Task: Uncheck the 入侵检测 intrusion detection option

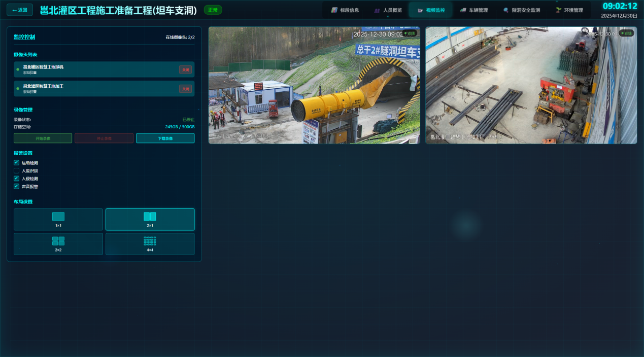Action: pos(17,178)
